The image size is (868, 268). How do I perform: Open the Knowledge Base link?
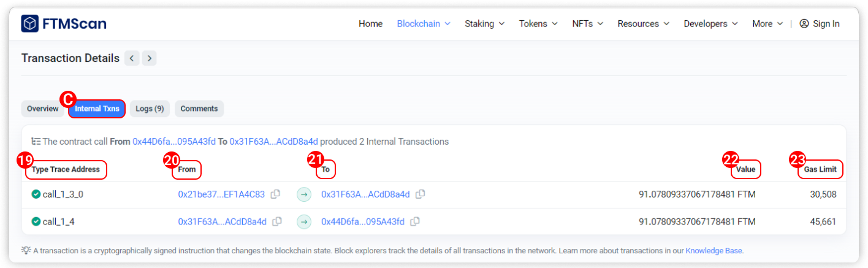(x=714, y=251)
